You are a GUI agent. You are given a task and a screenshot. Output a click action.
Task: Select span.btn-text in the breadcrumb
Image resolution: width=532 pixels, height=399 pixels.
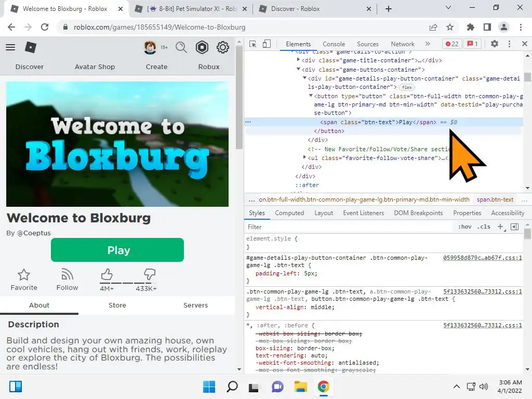point(495,199)
